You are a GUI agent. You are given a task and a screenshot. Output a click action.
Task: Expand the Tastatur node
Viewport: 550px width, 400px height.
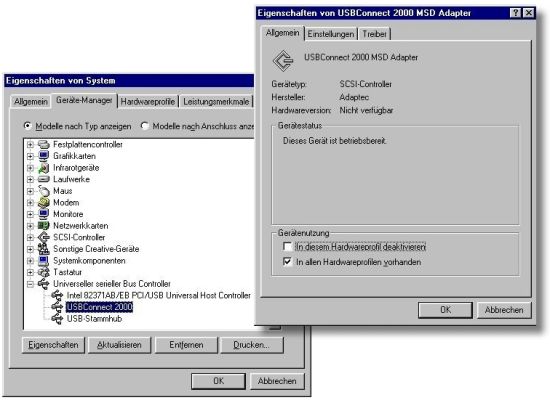coord(30,272)
